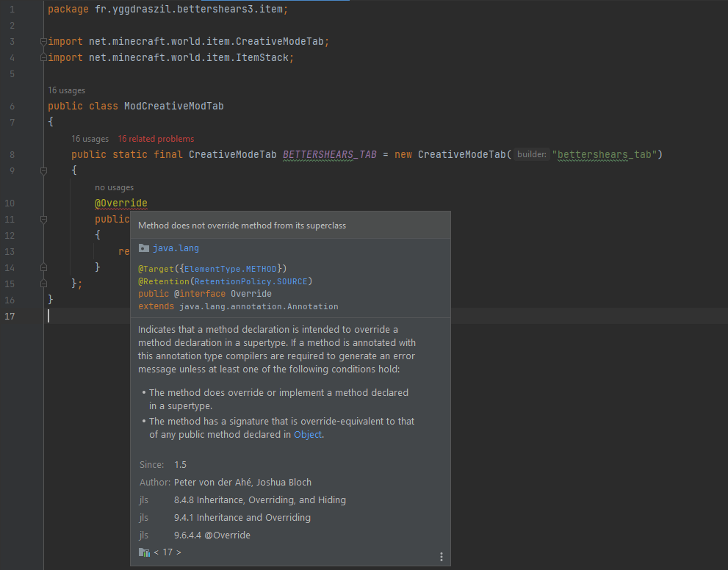Show the 16 usages of class ModCreativeModTab
Screen dimensions: 728x570
66,90
